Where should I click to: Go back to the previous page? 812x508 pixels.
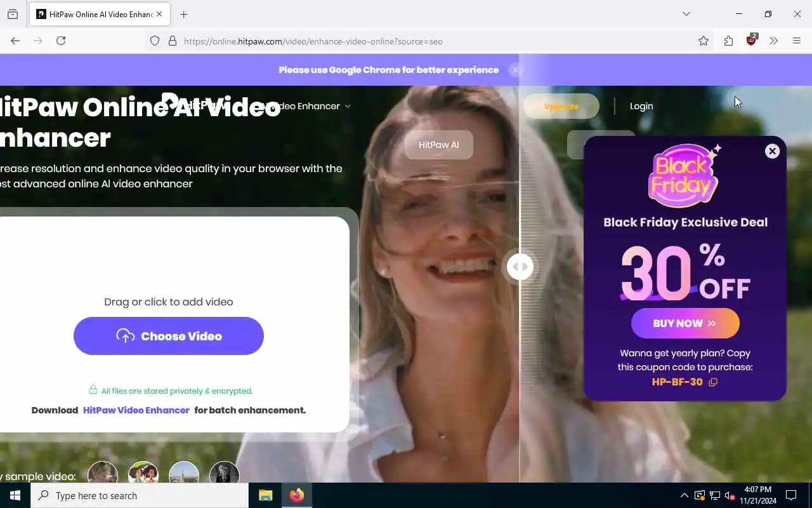pyautogui.click(x=15, y=41)
